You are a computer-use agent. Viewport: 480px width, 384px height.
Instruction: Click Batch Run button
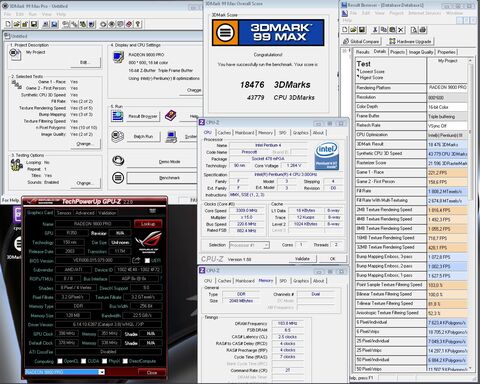[x=143, y=136]
